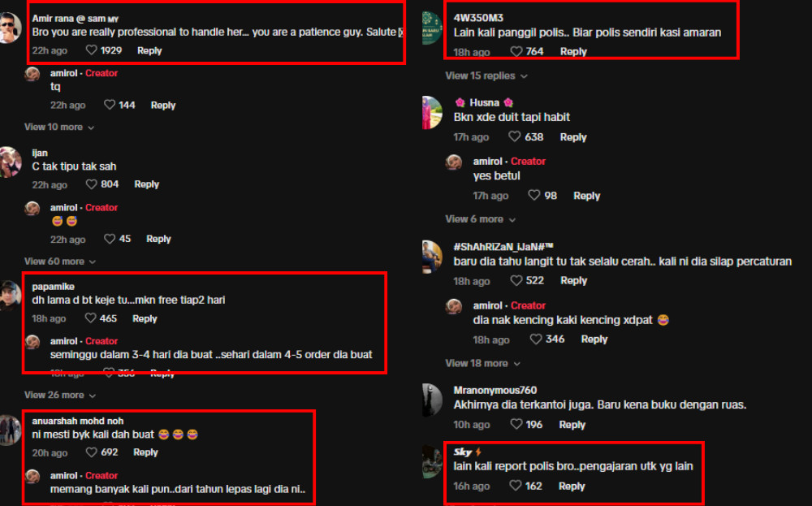Viewport: 812px width, 506px height.
Task: Like Husna's comment with 638 likes
Action: 514,136
